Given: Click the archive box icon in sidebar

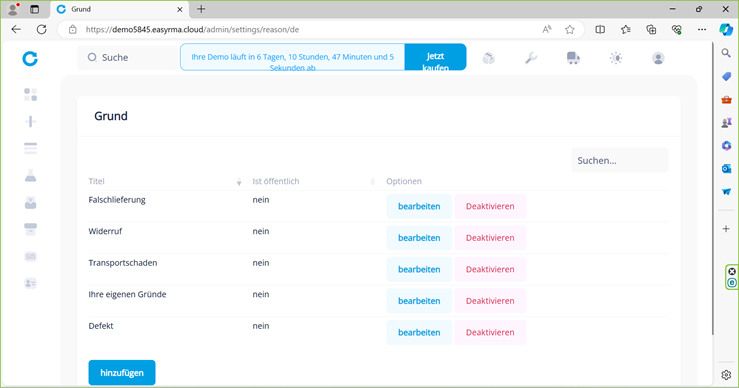Looking at the screenshot, I should pyautogui.click(x=31, y=229).
